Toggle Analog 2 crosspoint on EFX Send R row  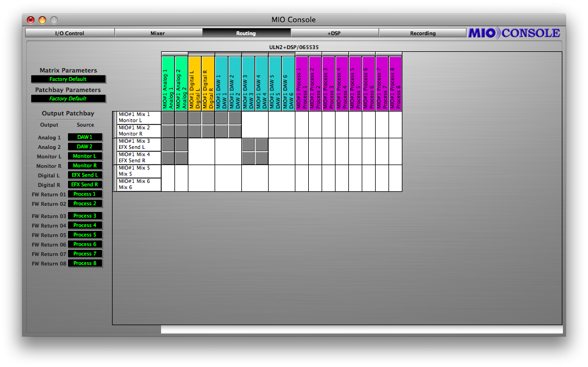point(182,158)
